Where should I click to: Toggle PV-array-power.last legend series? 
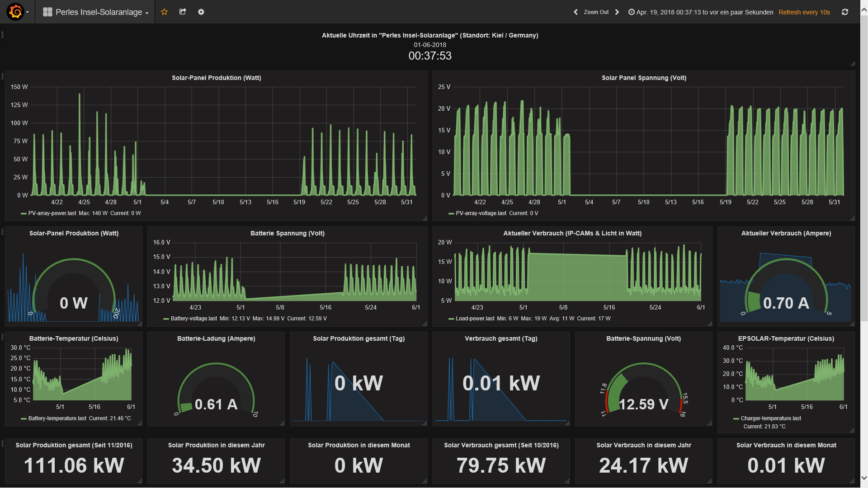point(52,213)
